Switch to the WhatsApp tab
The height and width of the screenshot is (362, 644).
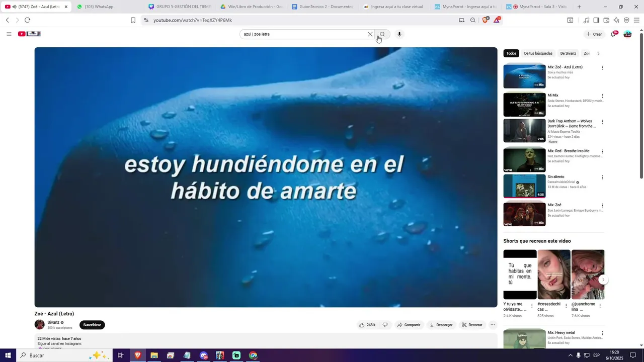click(107, 7)
